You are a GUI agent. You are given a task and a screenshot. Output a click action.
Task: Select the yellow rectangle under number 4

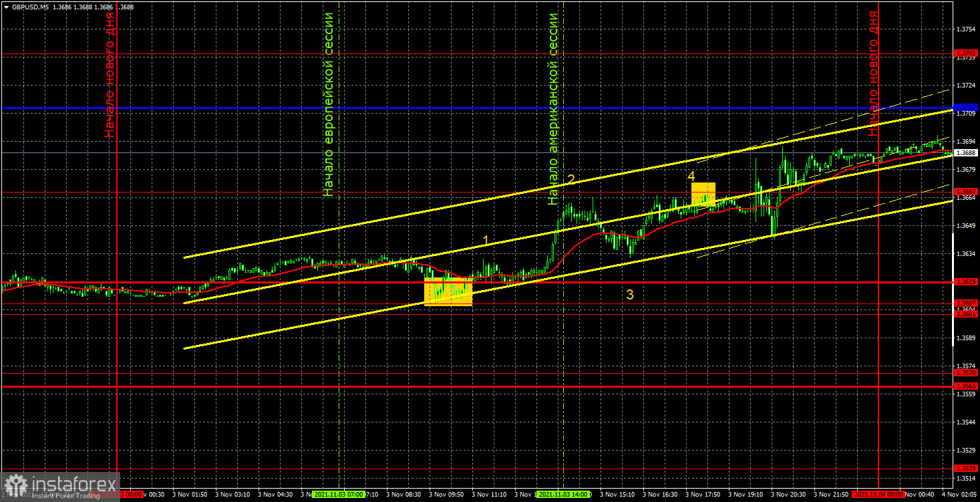tap(703, 195)
